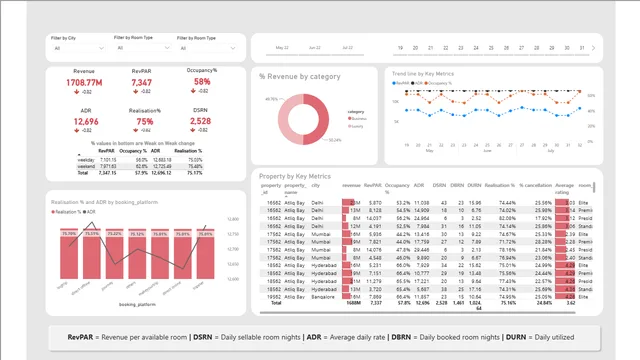Click the property table vertical scrollbar
Image resolution: width=640 pixels, height=360 pixels.
tap(594, 187)
